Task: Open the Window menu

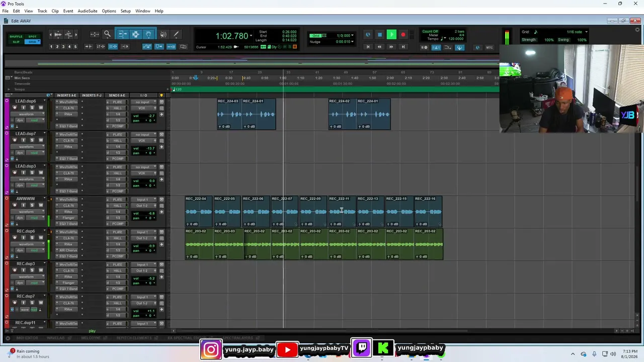Action: pos(143,11)
